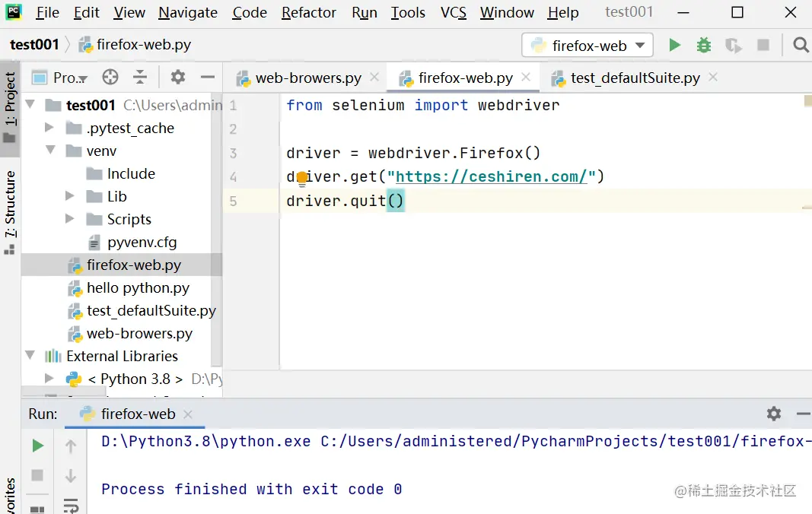Collapse External Libraries node
812x514 pixels.
point(30,356)
